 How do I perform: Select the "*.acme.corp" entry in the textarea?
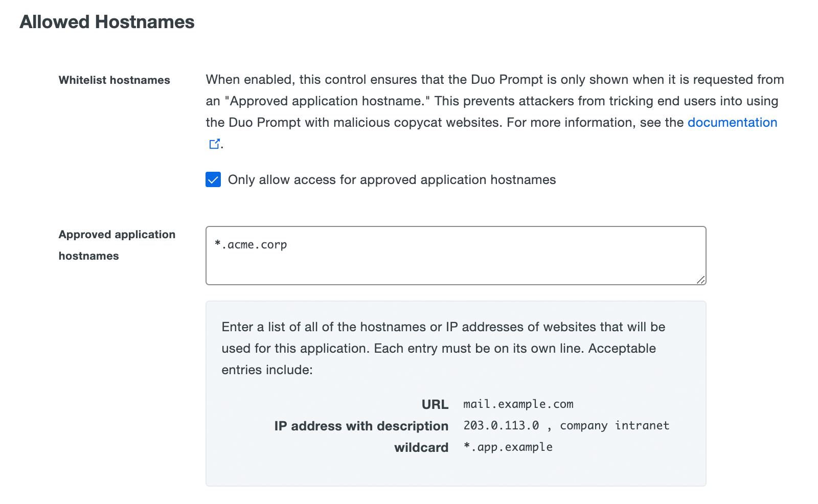(x=251, y=244)
